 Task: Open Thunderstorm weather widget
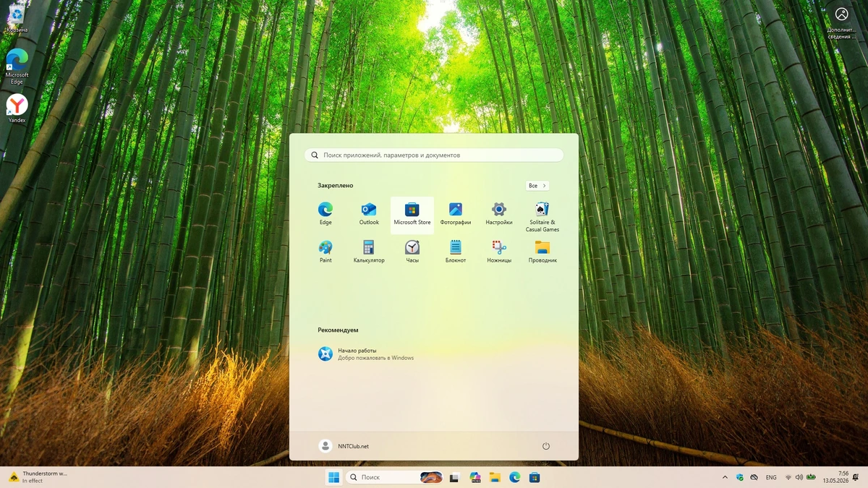[x=38, y=477]
